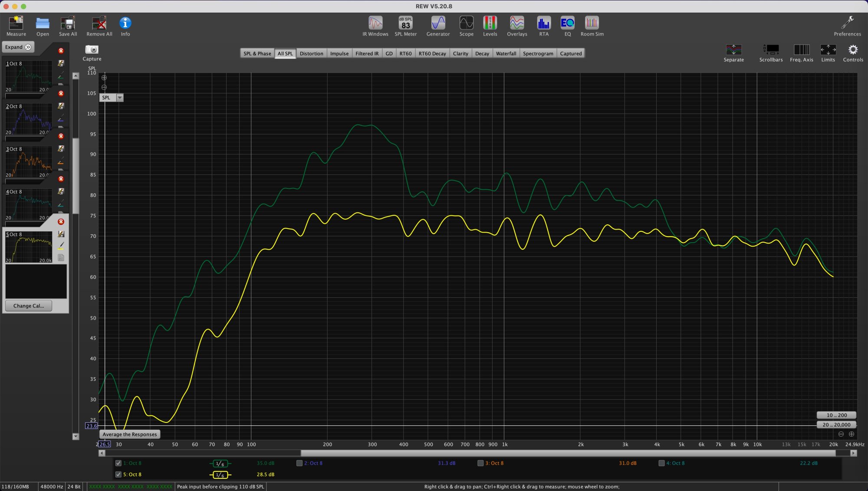This screenshot has width=868, height=491.
Task: Open the SPL axis dropdown
Action: (120, 98)
